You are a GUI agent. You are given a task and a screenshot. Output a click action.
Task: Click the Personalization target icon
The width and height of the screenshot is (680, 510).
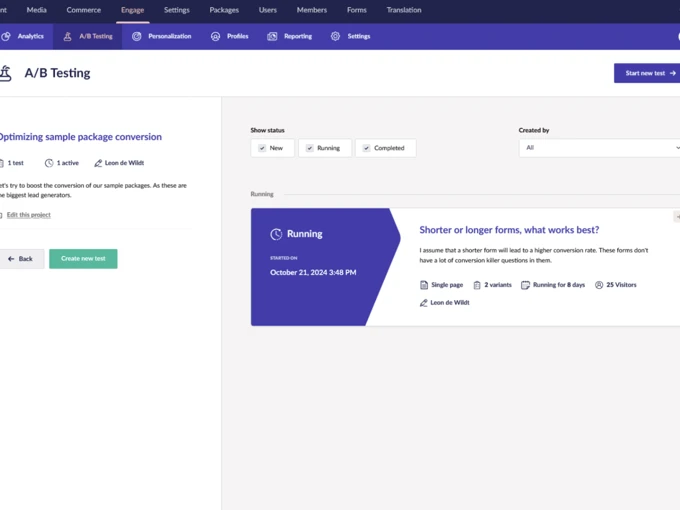pos(137,36)
